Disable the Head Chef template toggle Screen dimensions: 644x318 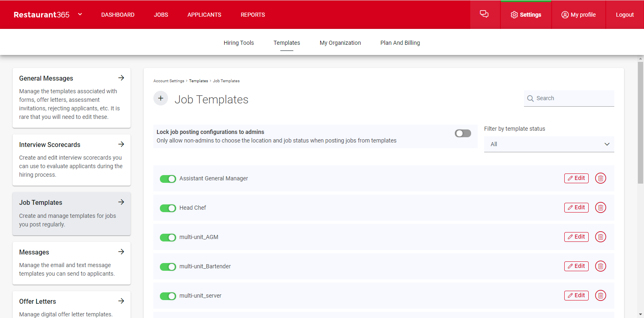[x=168, y=208]
